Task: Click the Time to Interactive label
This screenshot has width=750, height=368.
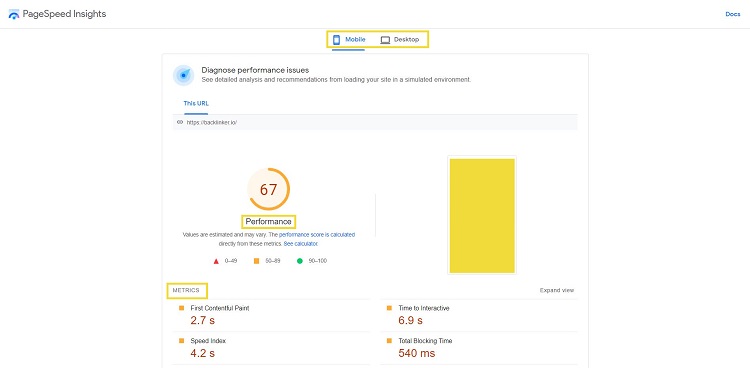Action: [x=424, y=308]
